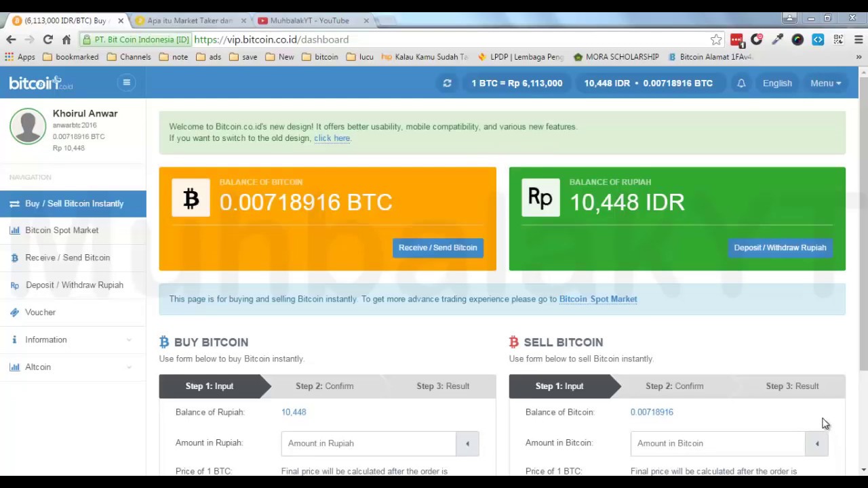868x488 pixels.
Task: Select Buy / Sell Bitcoin Instantly in the sidebar
Action: (x=73, y=203)
